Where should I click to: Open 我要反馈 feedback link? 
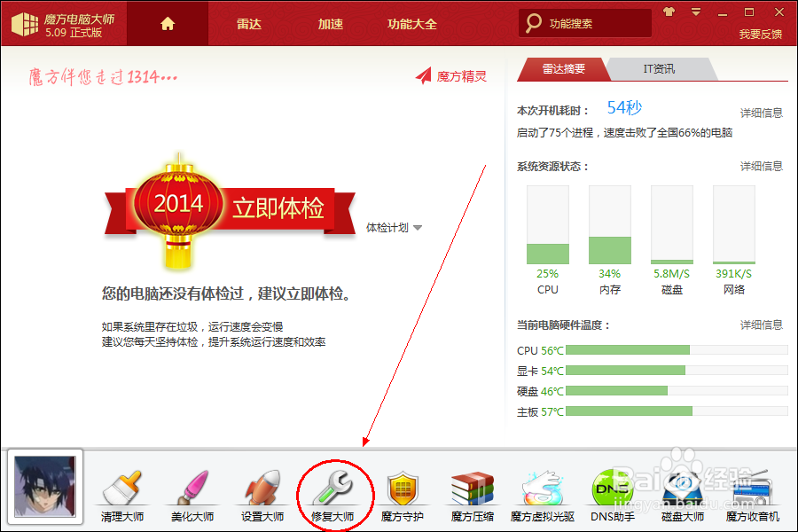click(761, 34)
